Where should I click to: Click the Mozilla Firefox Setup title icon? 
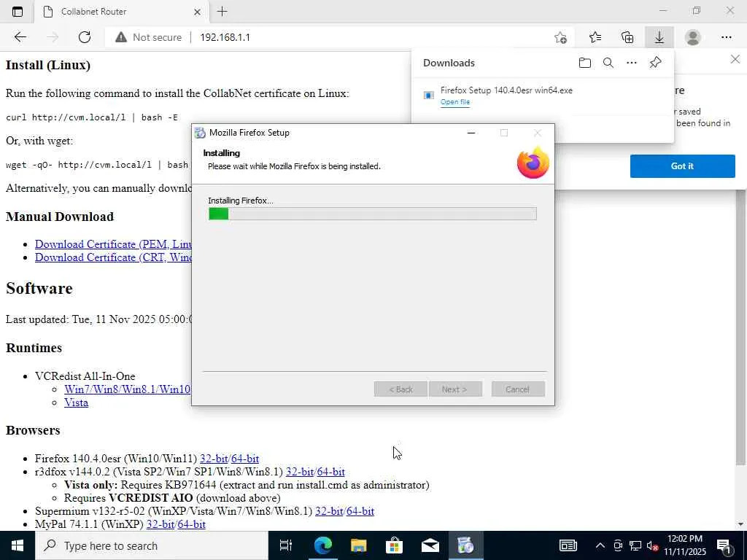pyautogui.click(x=200, y=133)
